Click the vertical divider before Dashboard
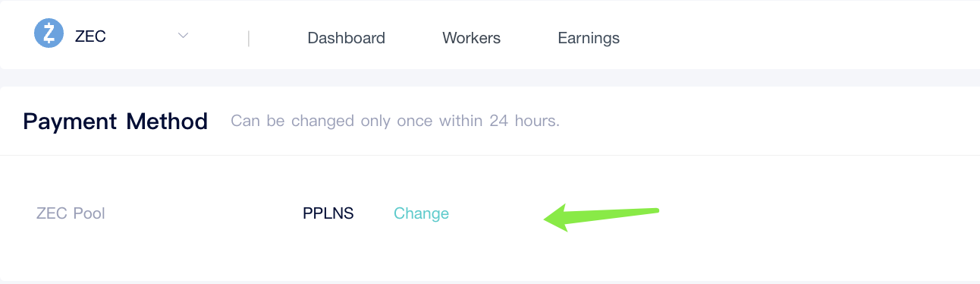980x284 pixels. pyautogui.click(x=249, y=38)
